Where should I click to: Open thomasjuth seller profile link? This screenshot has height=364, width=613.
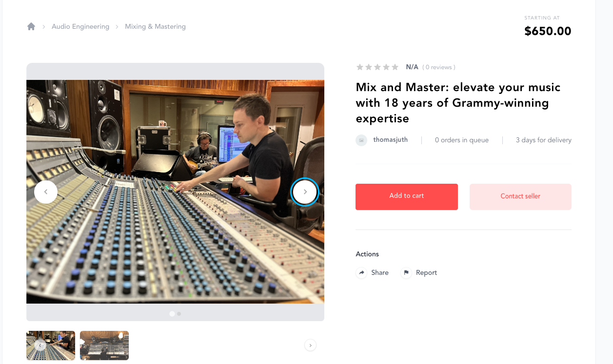click(391, 140)
